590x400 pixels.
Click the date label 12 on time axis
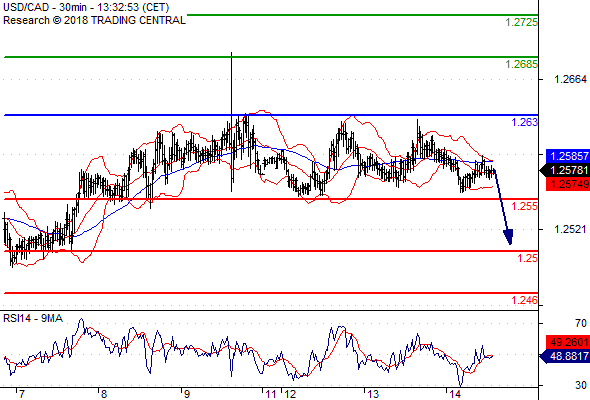point(290,394)
